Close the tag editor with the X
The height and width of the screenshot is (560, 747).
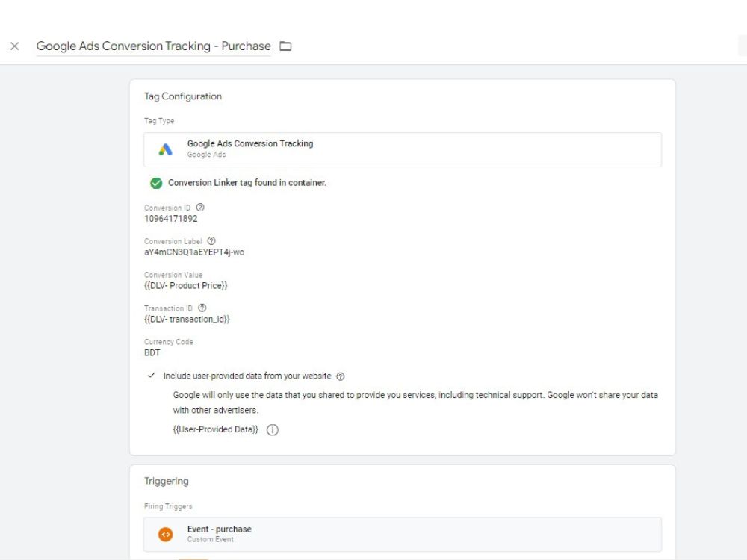tap(13, 46)
